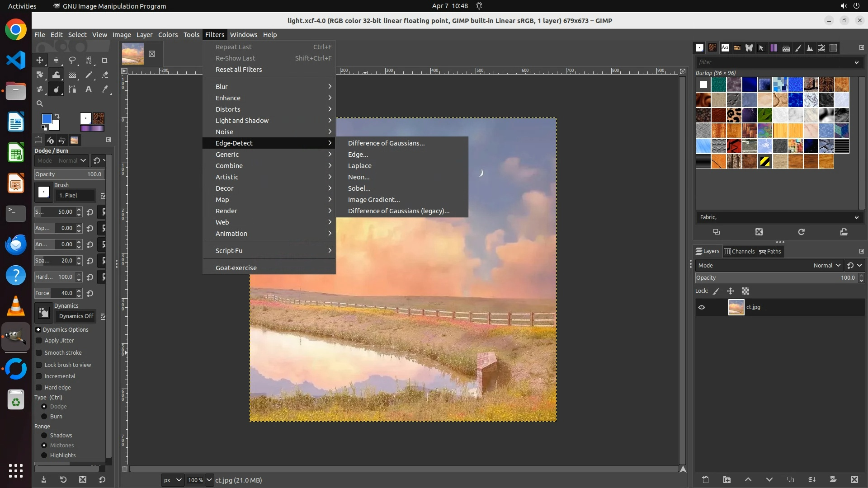Swap foreground and background colors
The width and height of the screenshot is (868, 488).
[57, 116]
